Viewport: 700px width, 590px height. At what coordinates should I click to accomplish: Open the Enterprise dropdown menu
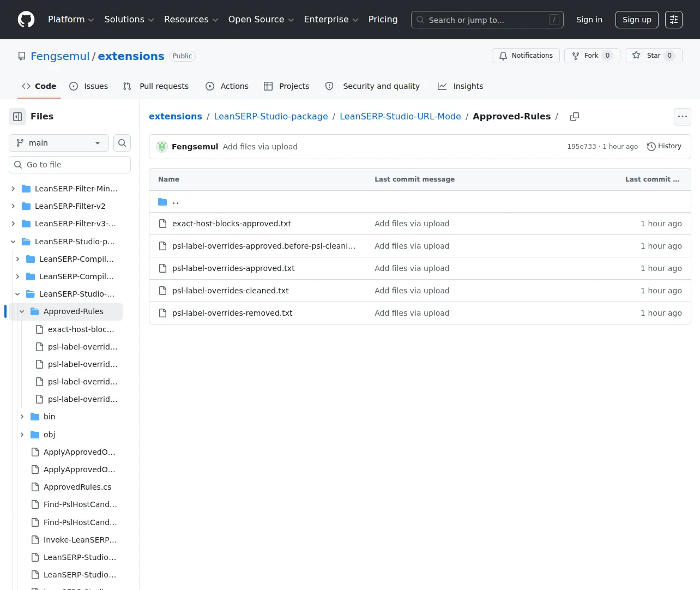tap(331, 20)
